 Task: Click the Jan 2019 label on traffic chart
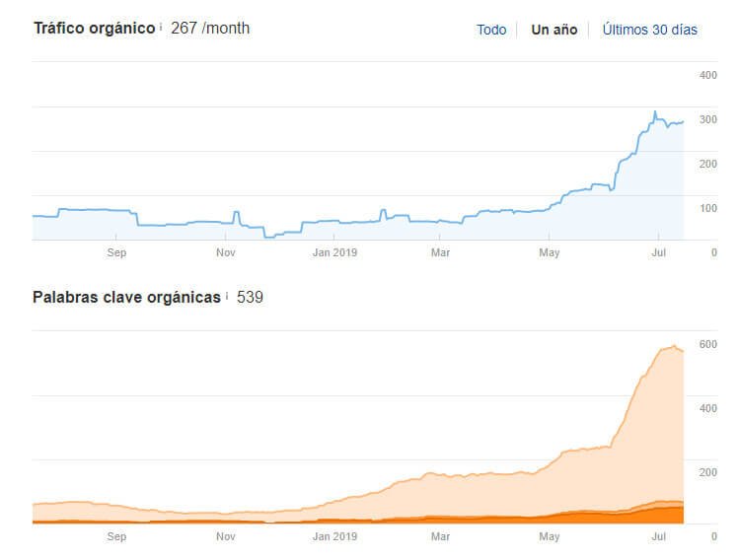pyautogui.click(x=333, y=252)
